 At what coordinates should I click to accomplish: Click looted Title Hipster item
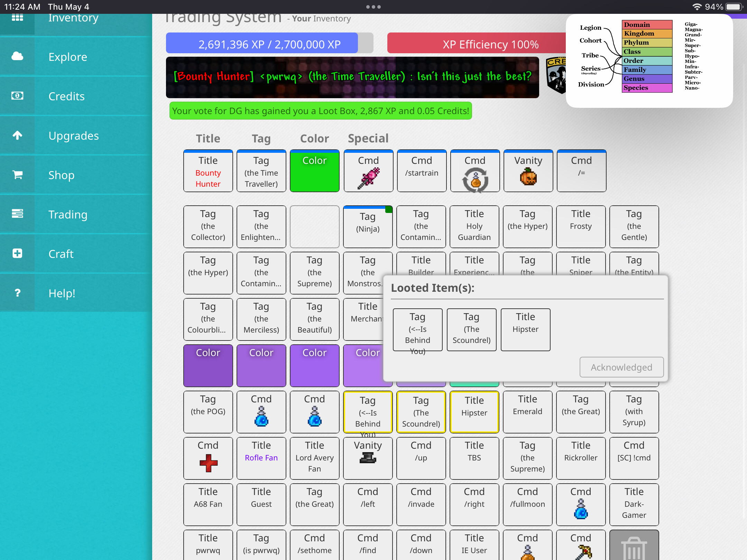[526, 330]
